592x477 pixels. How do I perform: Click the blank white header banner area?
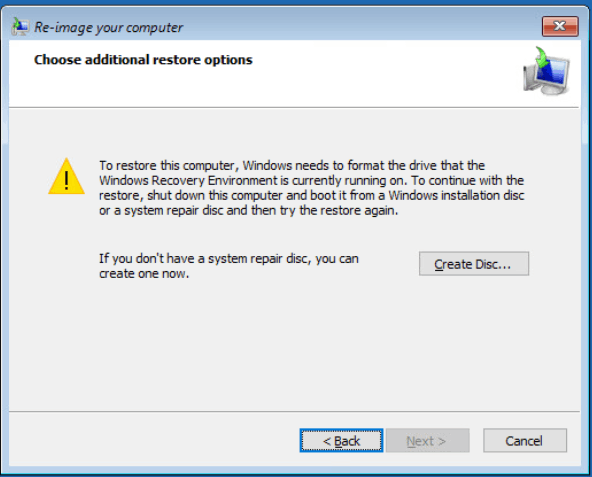click(x=378, y=76)
